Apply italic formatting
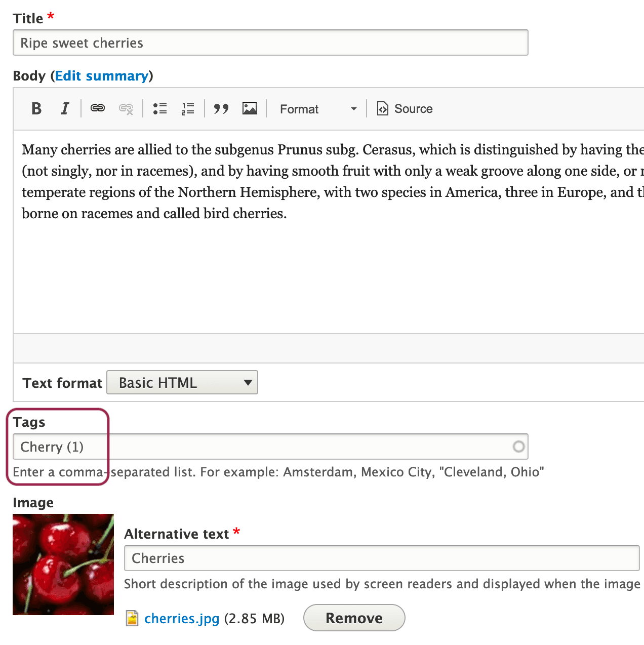Image resolution: width=644 pixels, height=645 pixels. coord(65,109)
